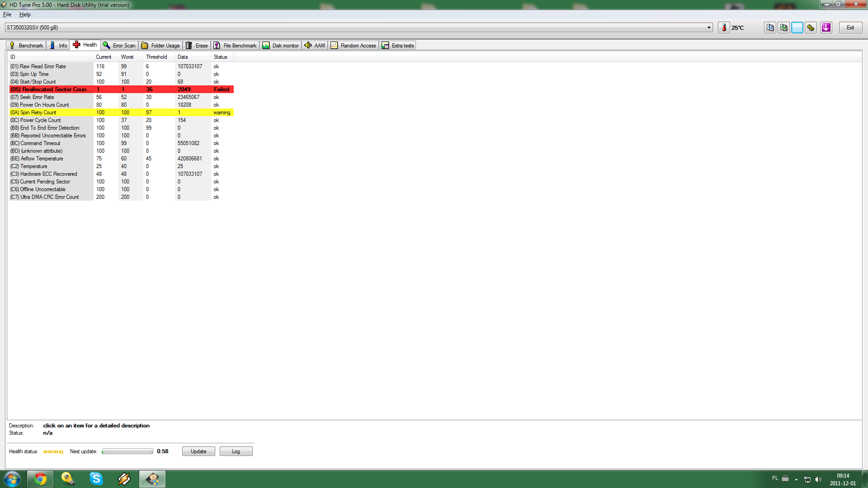Select the Spin Retry Count warning row
This screenshot has height=488, width=868.
point(121,113)
